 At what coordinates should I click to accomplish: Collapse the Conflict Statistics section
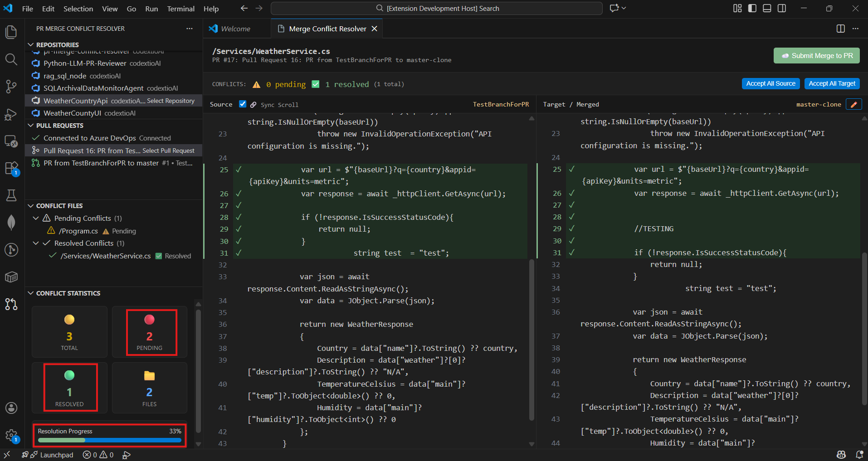click(x=31, y=293)
